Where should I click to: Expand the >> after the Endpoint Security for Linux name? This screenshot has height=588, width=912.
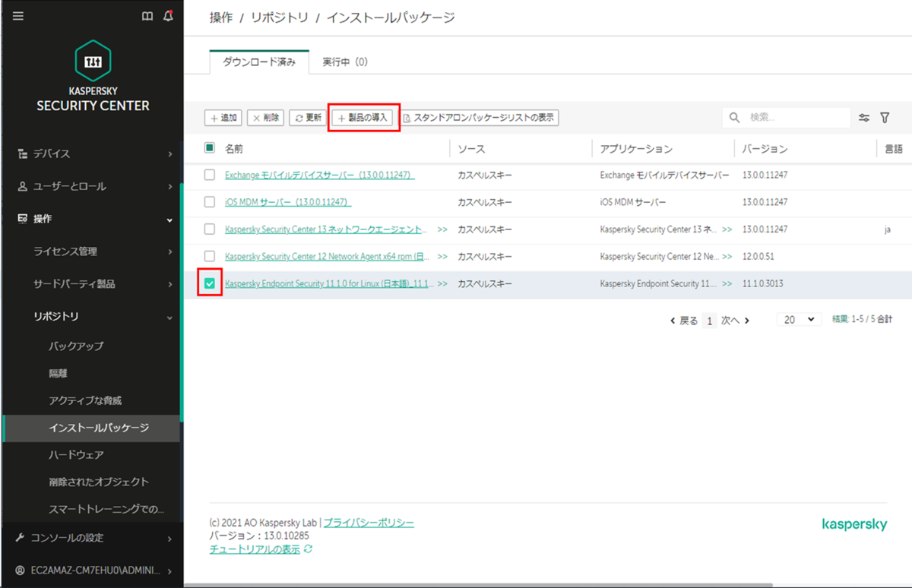[442, 283]
